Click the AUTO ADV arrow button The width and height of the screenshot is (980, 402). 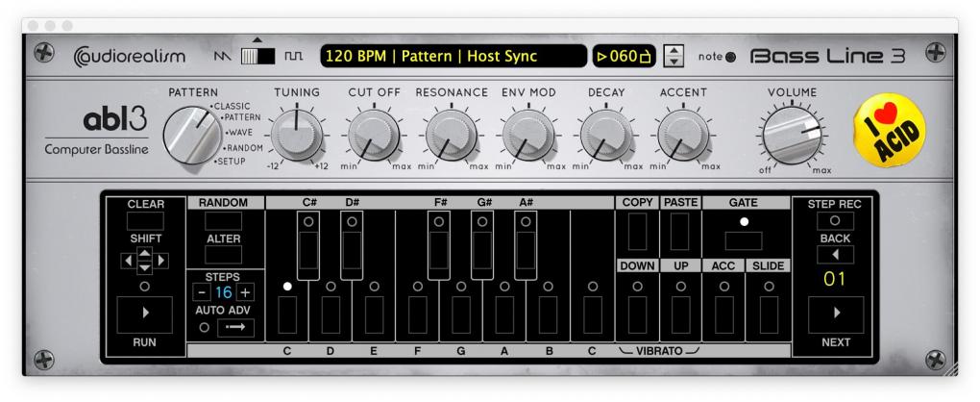coord(236,328)
